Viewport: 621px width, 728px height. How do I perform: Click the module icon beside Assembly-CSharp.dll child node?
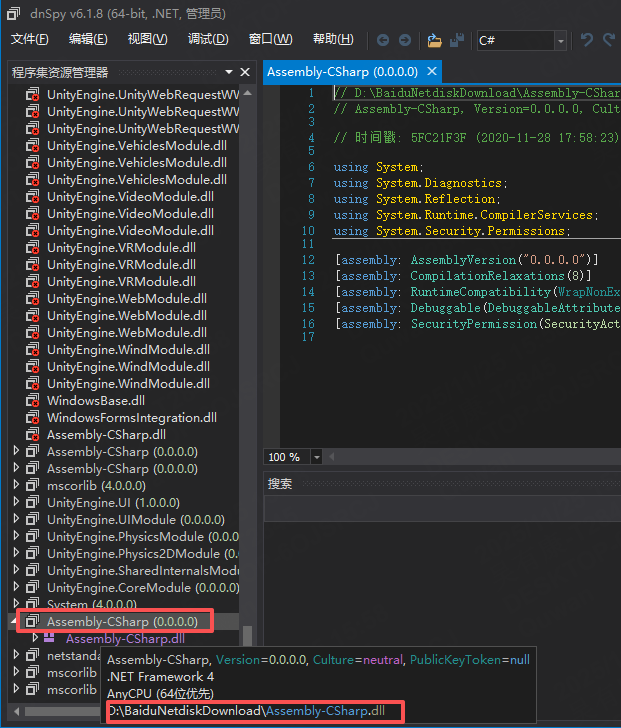pyautogui.click(x=49, y=638)
